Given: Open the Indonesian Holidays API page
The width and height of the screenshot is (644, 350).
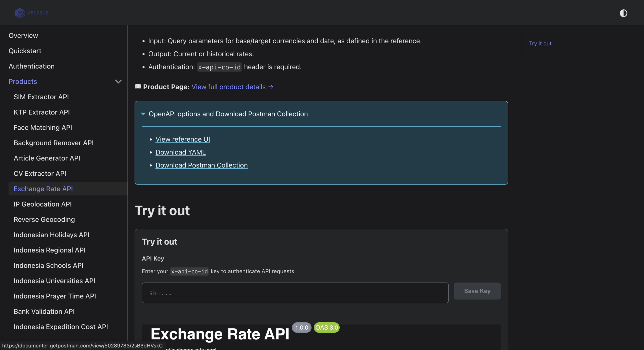Looking at the screenshot, I should click(51, 235).
